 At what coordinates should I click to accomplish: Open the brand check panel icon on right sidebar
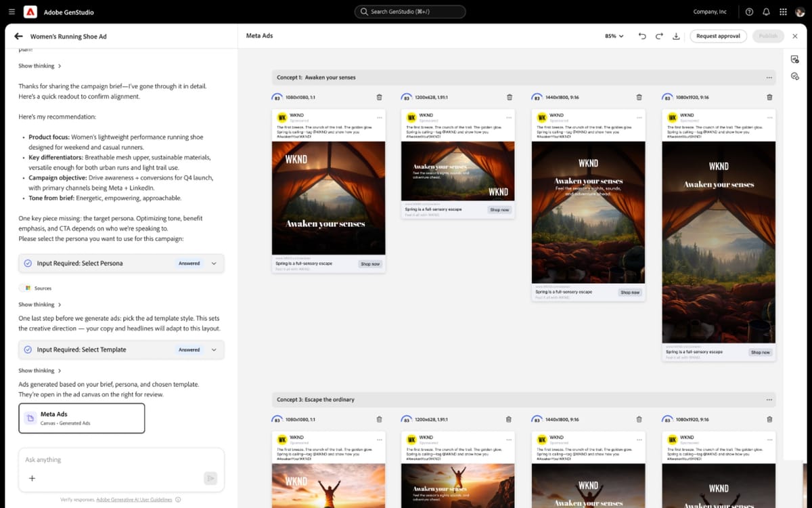point(795,60)
